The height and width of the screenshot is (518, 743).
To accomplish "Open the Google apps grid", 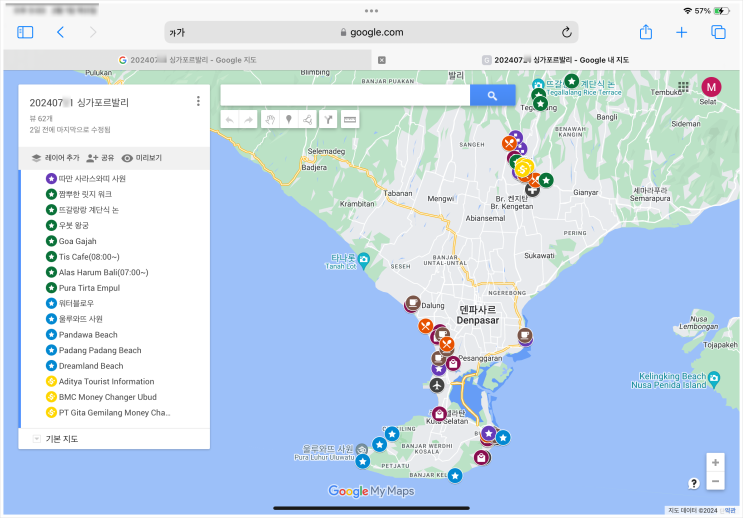I will pyautogui.click(x=684, y=88).
